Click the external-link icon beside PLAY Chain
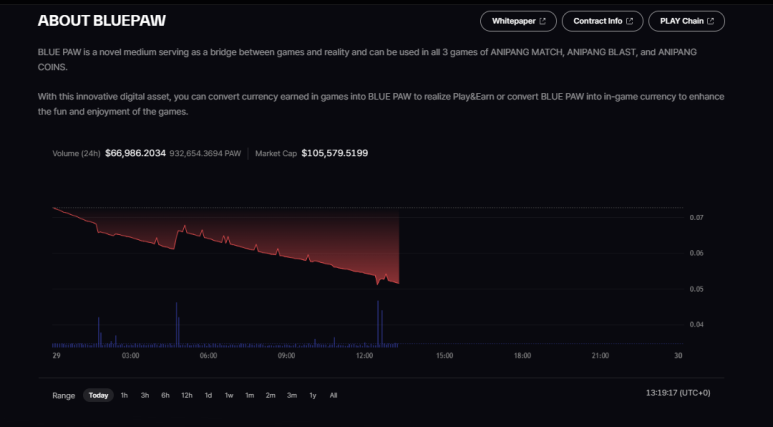The width and height of the screenshot is (773, 427). pos(710,21)
